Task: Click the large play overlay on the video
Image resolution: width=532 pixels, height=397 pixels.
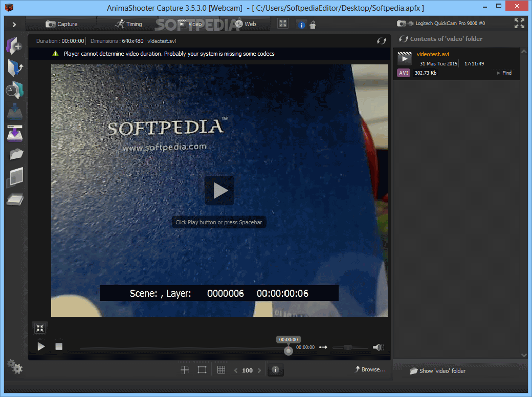Action: 219,191
